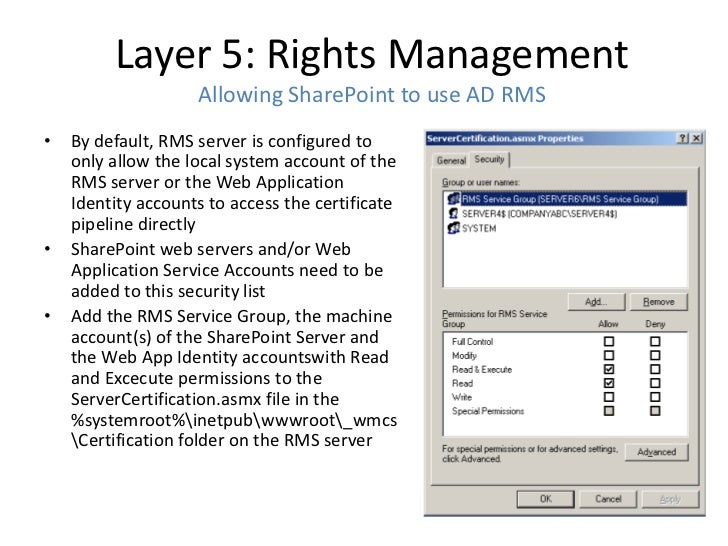This screenshot has height=546, width=728.
Task: Close the ServerCertification.asmx Properties dialog
Action: [696, 138]
